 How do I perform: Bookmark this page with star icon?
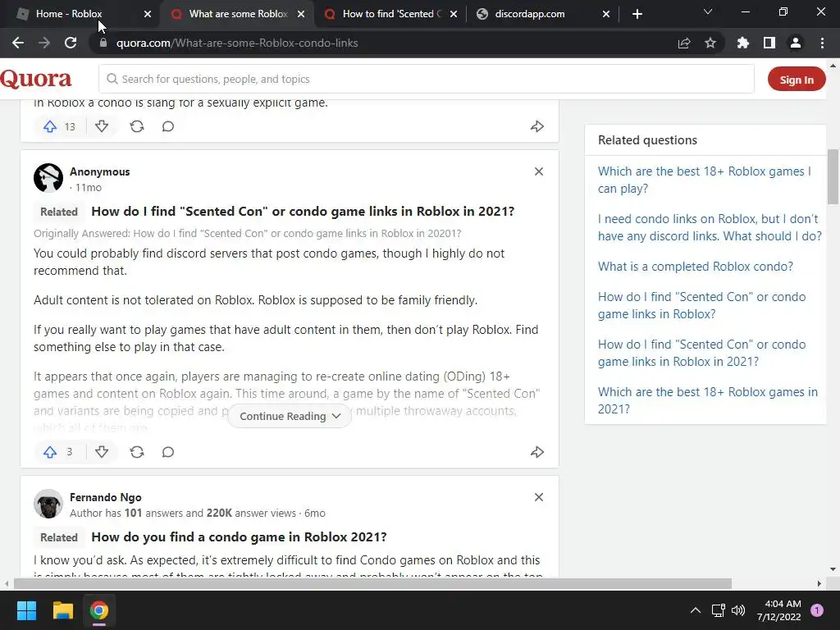[x=710, y=43]
